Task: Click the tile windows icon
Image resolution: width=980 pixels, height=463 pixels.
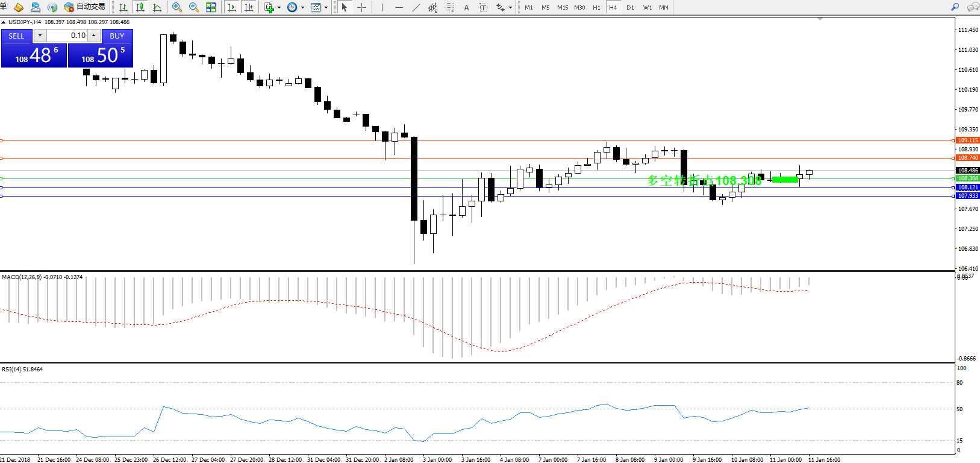Action: 211,7
